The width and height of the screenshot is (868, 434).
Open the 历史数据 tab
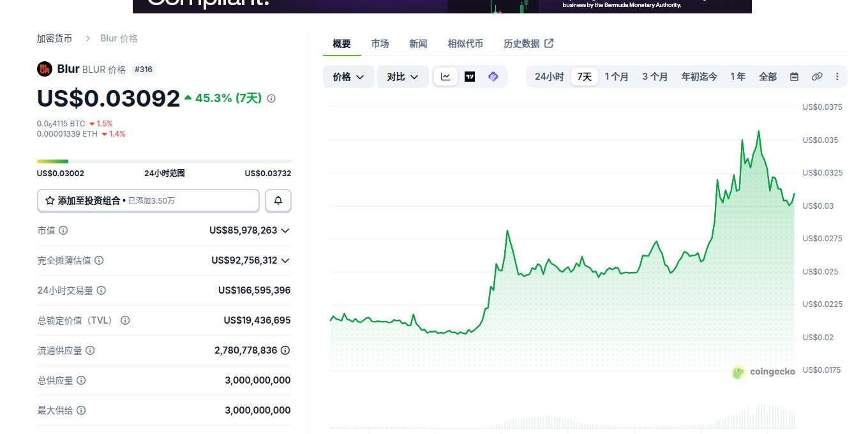click(528, 43)
